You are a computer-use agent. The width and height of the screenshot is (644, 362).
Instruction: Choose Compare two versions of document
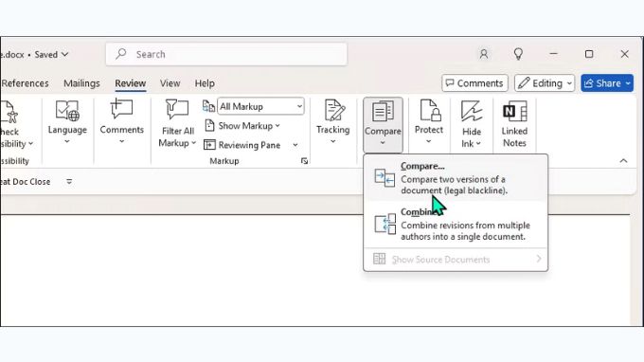click(x=456, y=178)
